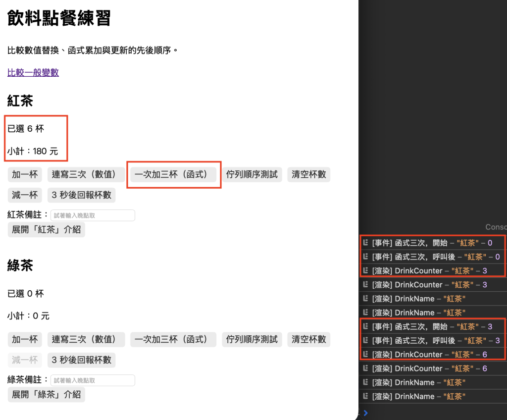507x420 pixels.
Task: Click the 飲料點餐練習 page title
Action: click(59, 18)
